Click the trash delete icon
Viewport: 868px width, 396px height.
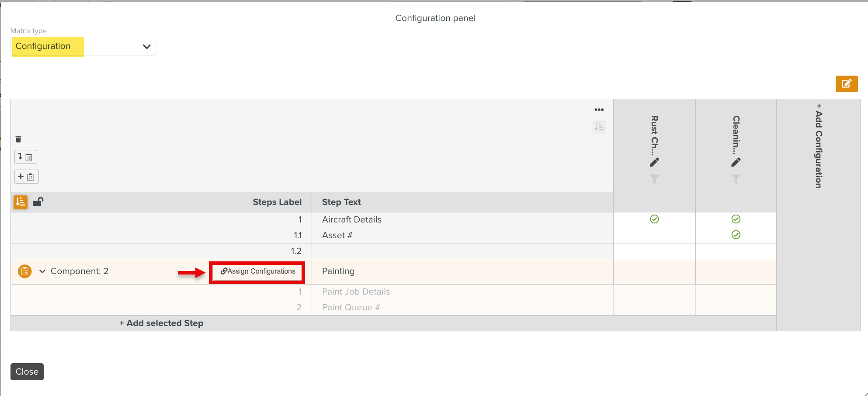pos(18,139)
